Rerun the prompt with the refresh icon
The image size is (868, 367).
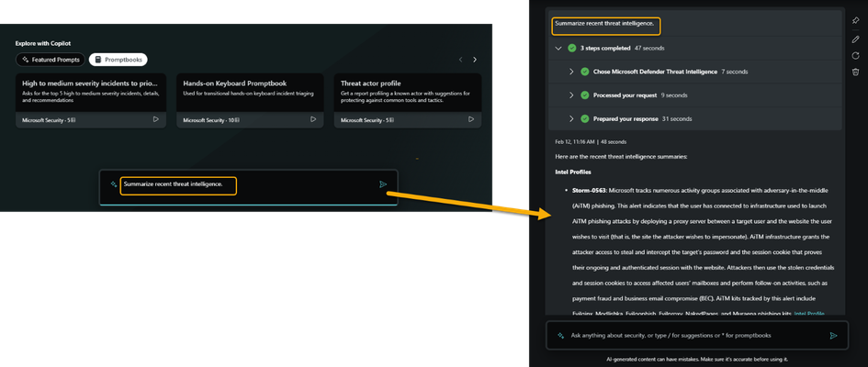tap(855, 56)
